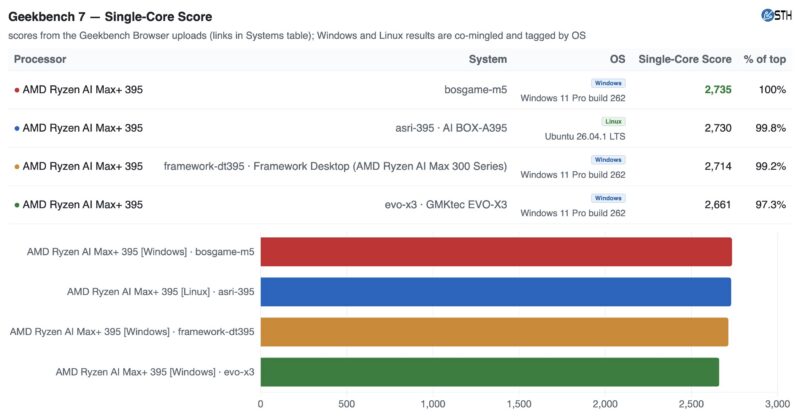This screenshot has width=800, height=417.
Task: Click the Windows tag in evo-x3 row
Action: tap(608, 198)
